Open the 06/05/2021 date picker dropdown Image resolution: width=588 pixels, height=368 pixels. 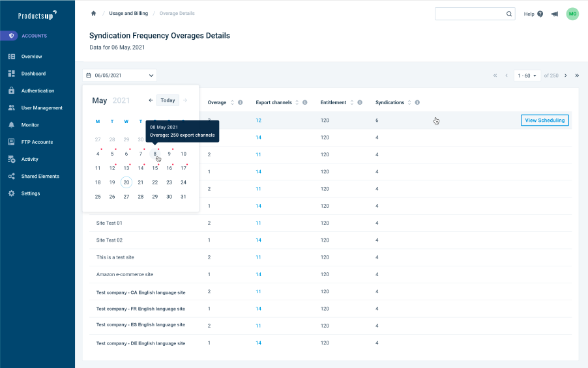pyautogui.click(x=120, y=76)
